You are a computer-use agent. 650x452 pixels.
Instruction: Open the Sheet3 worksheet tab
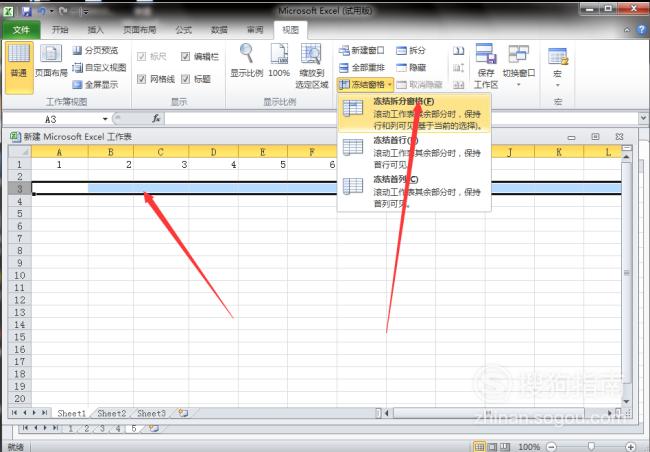pyautogui.click(x=151, y=413)
